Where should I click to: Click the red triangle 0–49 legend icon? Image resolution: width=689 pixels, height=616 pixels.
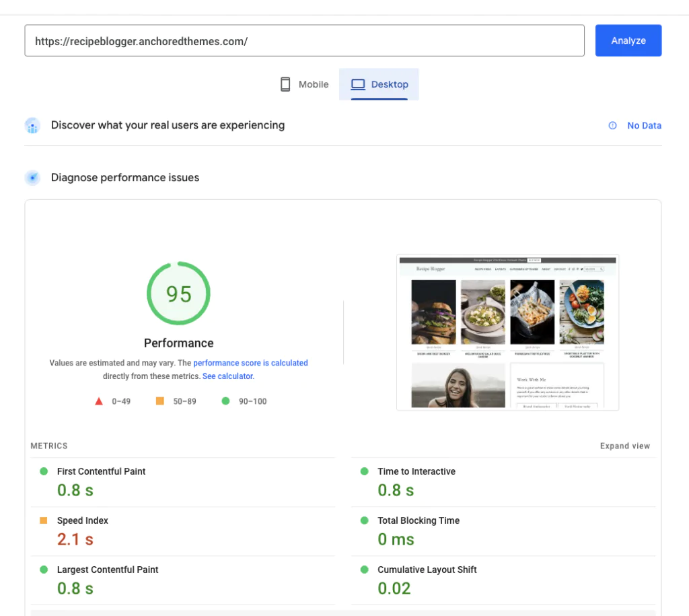tap(99, 401)
